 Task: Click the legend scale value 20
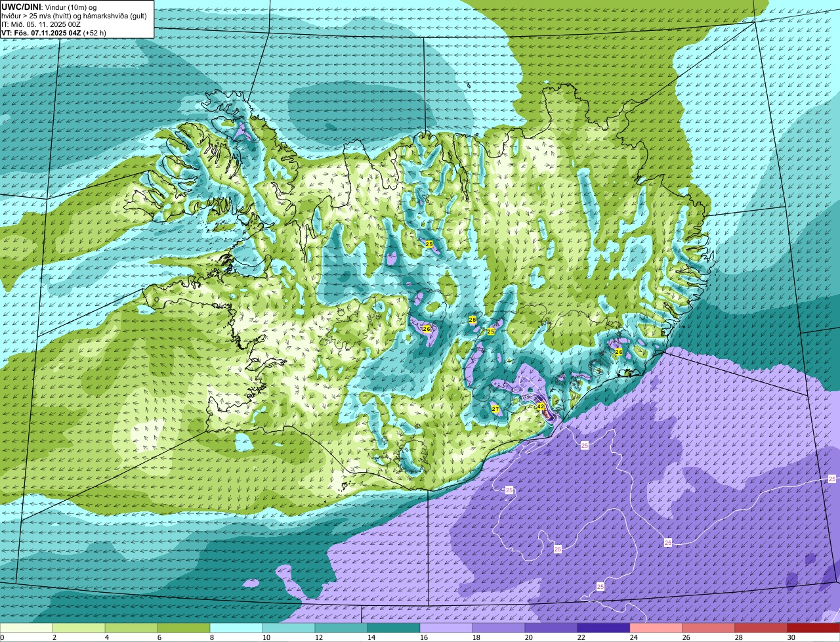528,637
